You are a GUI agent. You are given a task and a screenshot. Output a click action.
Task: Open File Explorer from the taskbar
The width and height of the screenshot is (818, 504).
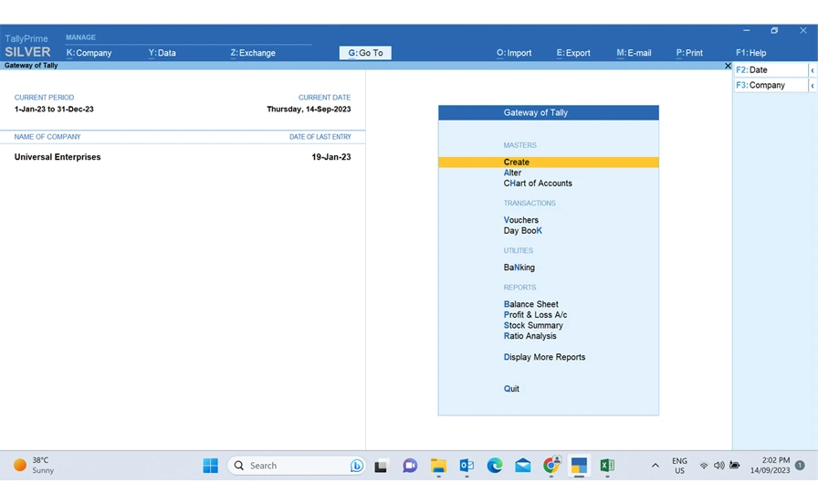tap(438, 466)
